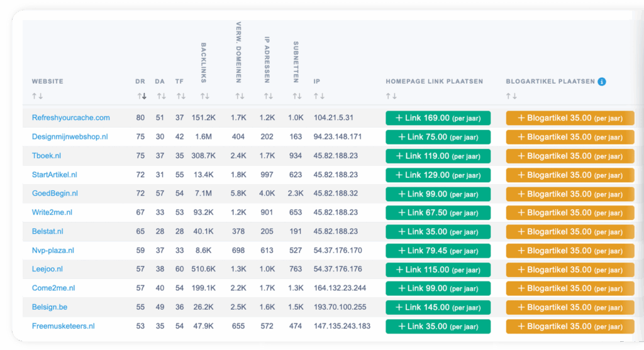Sort by Verw. Domeinen column arrows

(x=240, y=96)
